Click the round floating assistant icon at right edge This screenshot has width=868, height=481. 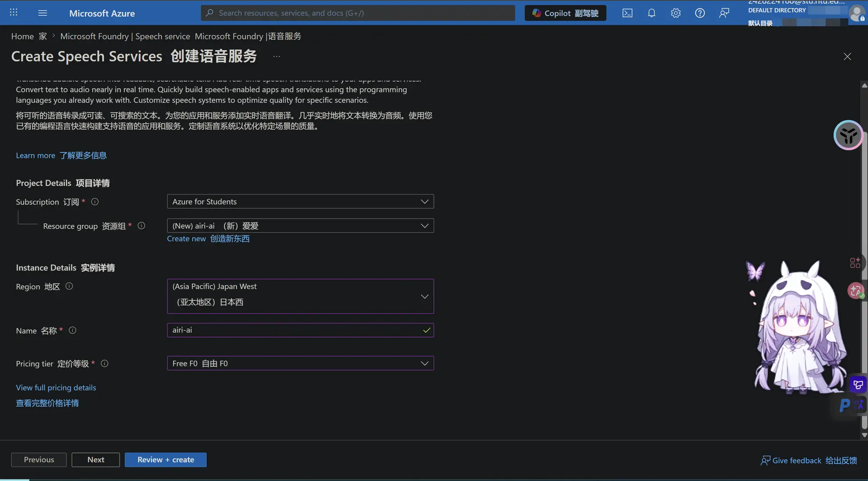click(x=848, y=135)
